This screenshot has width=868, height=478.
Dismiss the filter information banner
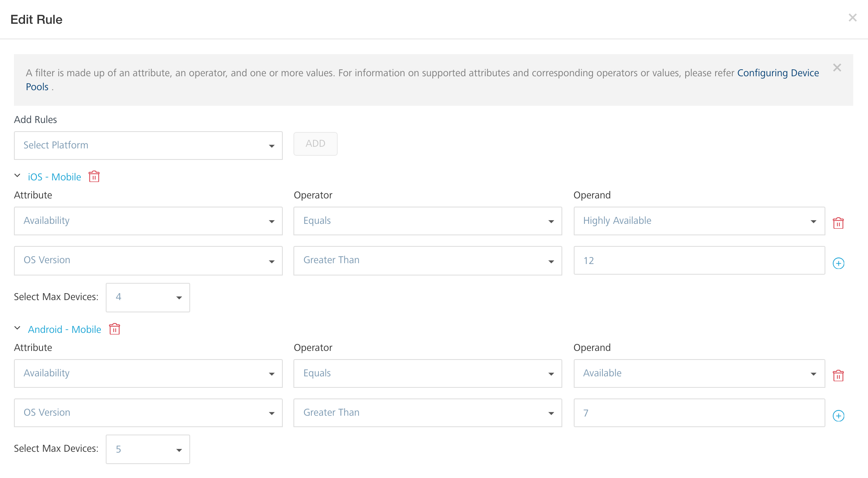point(837,67)
